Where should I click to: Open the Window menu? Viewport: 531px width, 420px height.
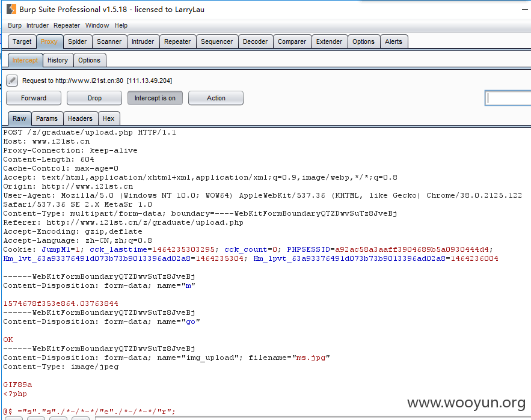(x=97, y=25)
